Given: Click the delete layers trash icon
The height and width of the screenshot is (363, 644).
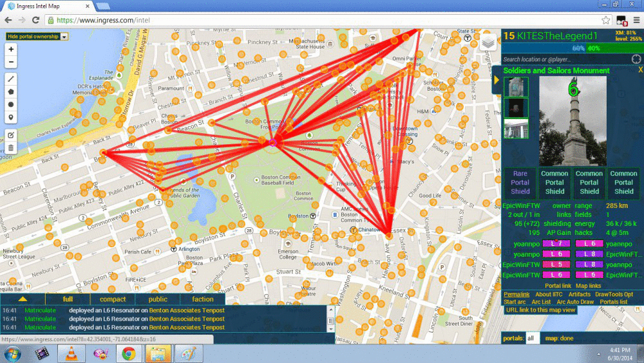Looking at the screenshot, I should click(x=11, y=148).
